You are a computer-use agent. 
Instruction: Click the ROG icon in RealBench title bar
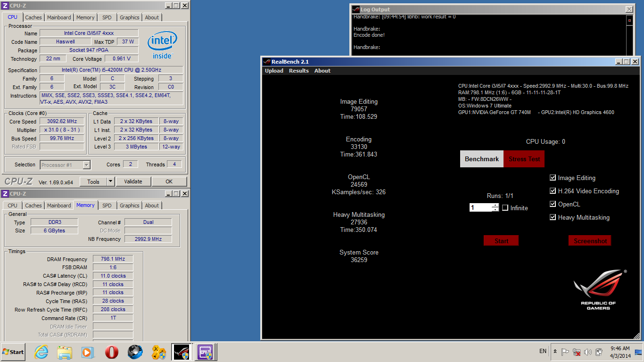point(267,62)
